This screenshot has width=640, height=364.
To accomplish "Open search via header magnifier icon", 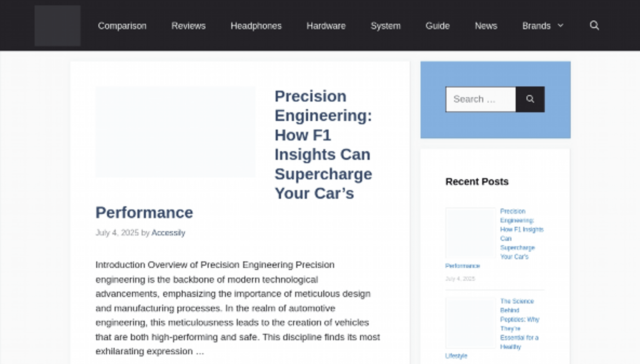I will [x=594, y=25].
